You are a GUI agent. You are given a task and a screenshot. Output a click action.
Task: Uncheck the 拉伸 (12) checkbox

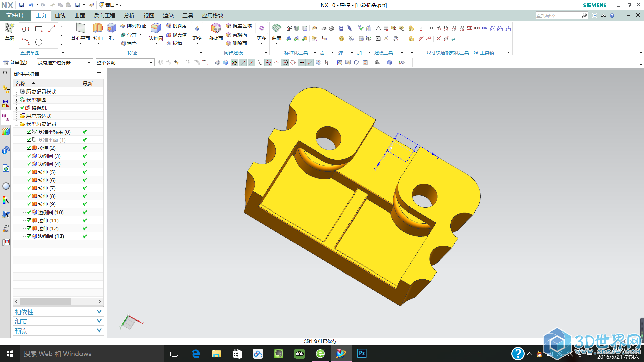tap(29, 228)
